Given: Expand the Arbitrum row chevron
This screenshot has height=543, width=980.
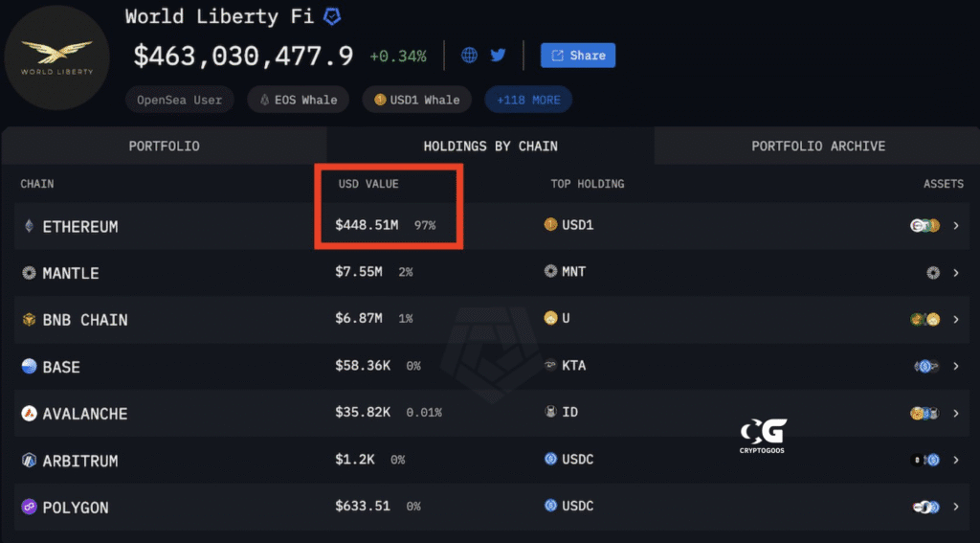Looking at the screenshot, I should pyautogui.click(x=956, y=460).
